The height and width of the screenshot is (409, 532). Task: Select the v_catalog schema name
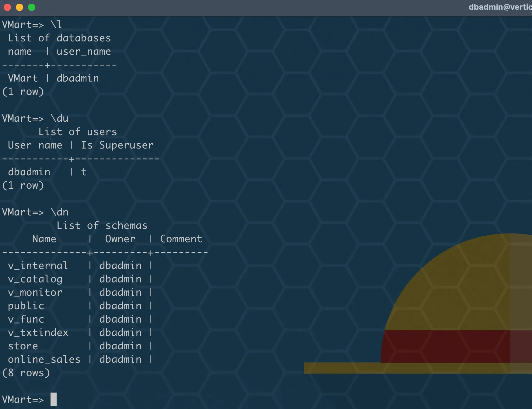tap(35, 279)
